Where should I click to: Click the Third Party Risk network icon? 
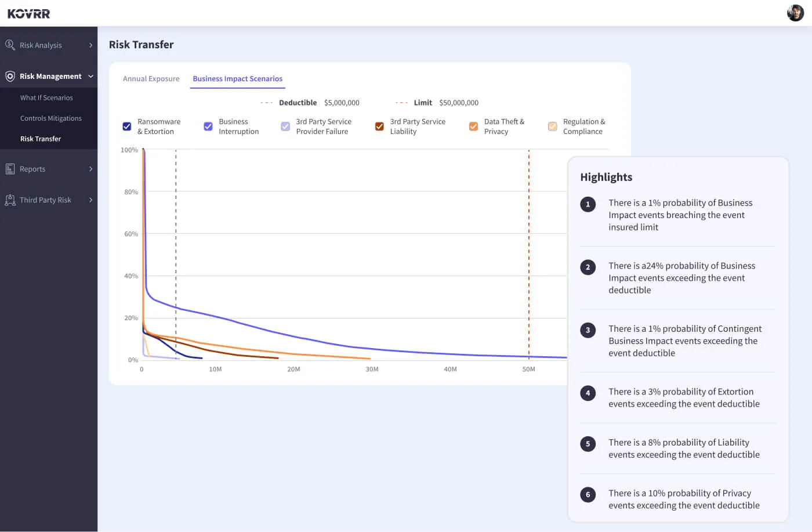pos(9,200)
